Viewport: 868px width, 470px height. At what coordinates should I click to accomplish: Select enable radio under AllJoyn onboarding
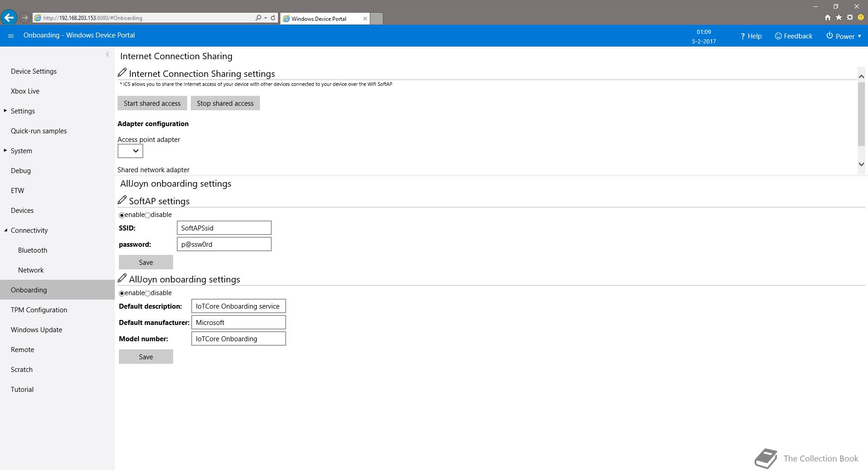click(122, 293)
